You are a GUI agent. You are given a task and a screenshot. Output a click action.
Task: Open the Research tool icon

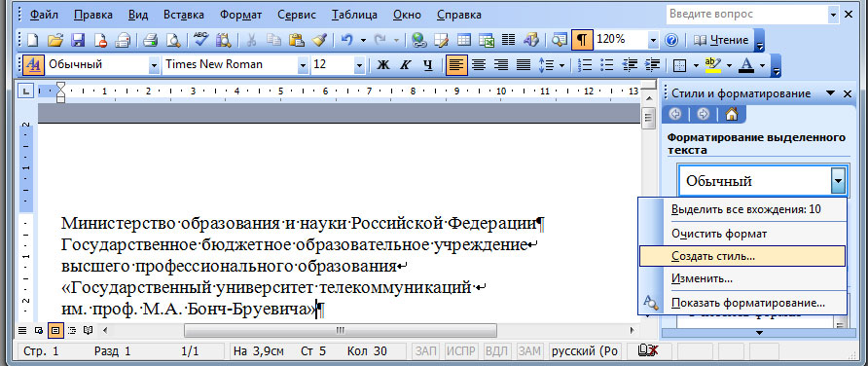[x=224, y=40]
